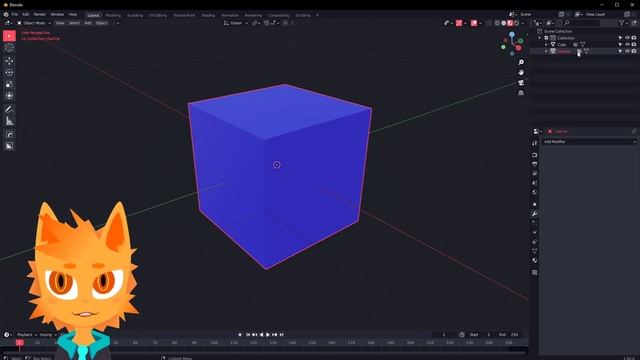
Task: Open the Playback dropdown in timeline
Action: click(27, 335)
